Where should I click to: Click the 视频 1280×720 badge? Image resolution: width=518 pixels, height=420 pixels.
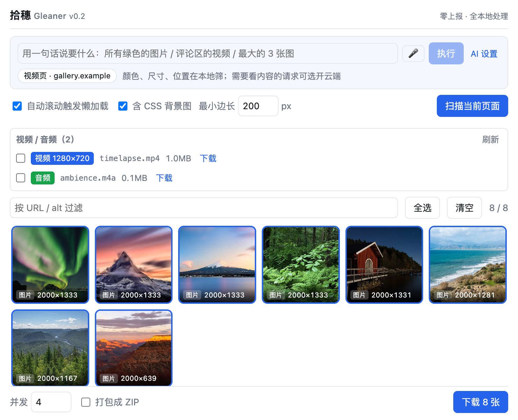62,158
